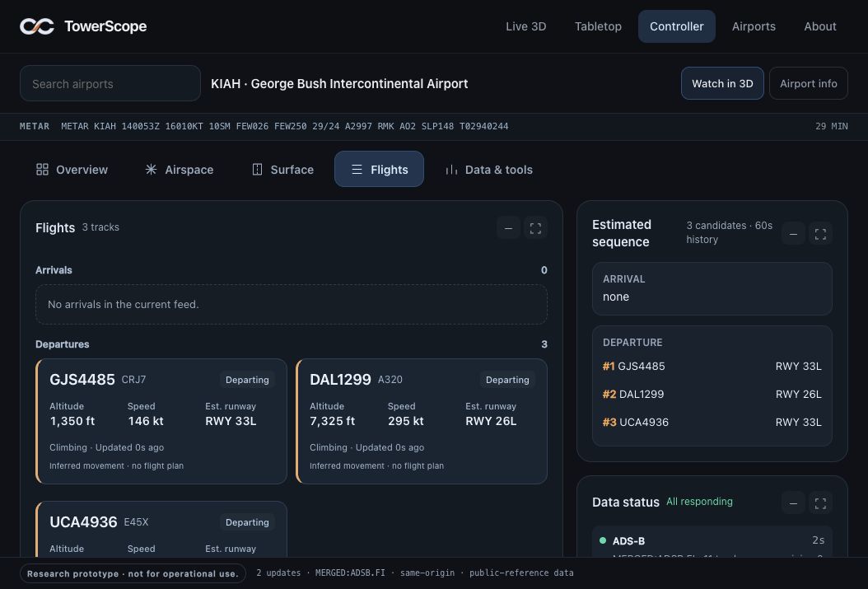
Task: Click the METAR KIAH report text
Action: coord(285,126)
